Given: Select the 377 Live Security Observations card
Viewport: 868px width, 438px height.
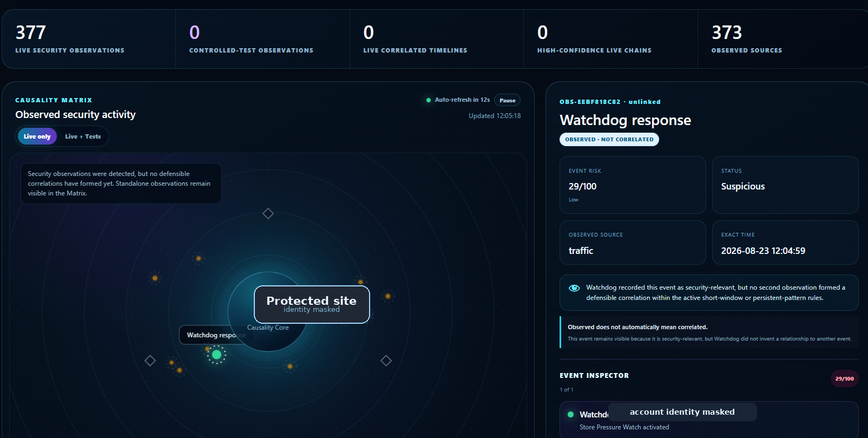Looking at the screenshot, I should (89, 39).
